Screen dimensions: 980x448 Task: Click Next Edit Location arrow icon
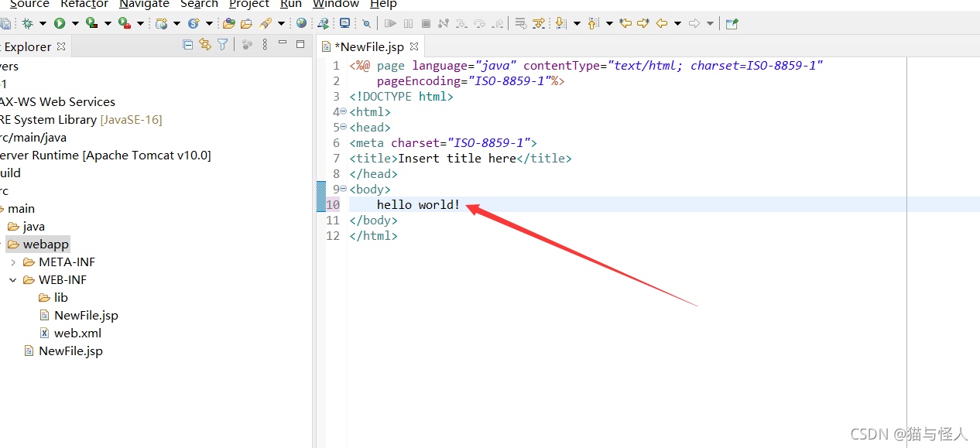tap(643, 23)
